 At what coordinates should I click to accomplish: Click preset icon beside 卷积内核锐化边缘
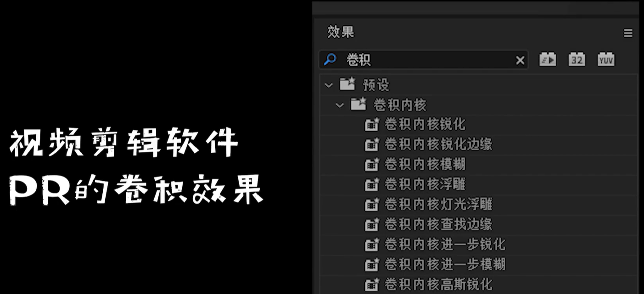click(372, 144)
